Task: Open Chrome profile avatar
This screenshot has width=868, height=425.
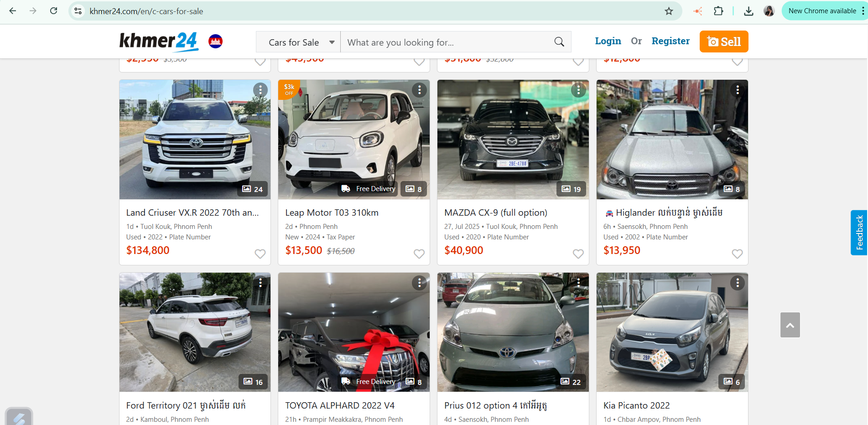Action: click(x=769, y=11)
